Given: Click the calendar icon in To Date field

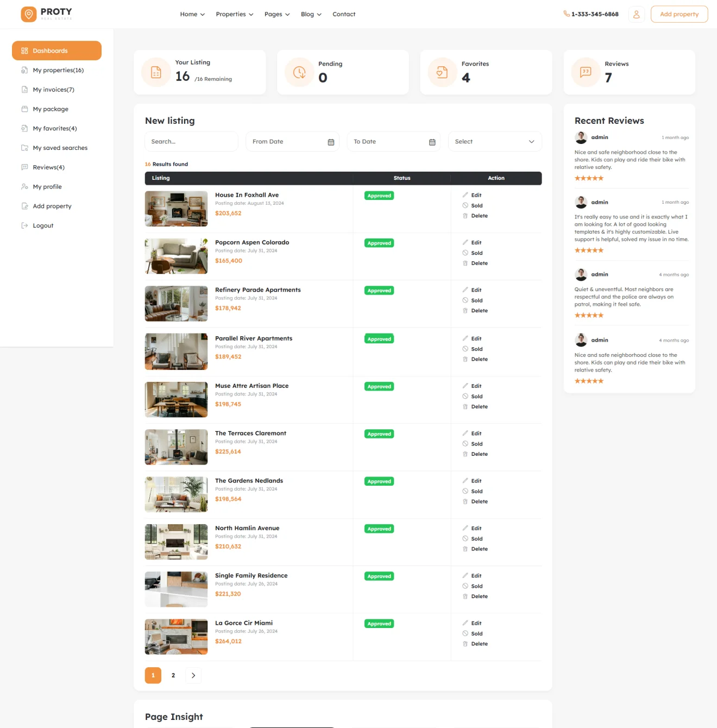Looking at the screenshot, I should coord(432,142).
